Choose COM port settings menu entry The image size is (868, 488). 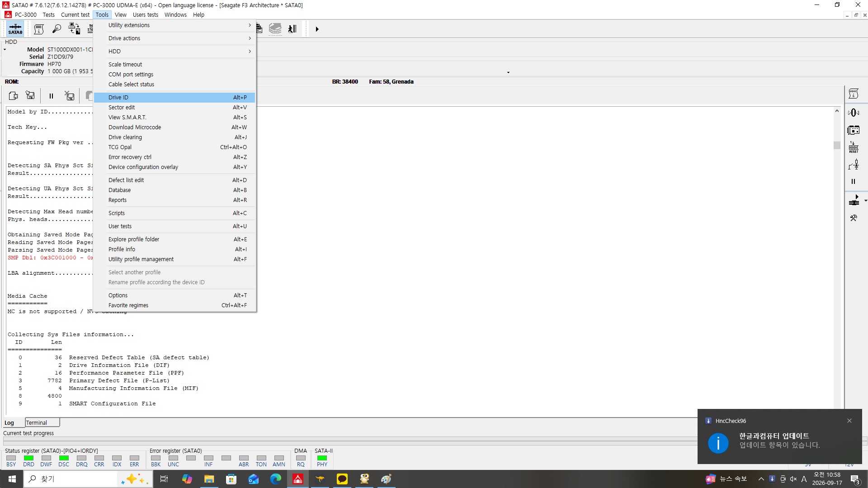click(x=175, y=75)
